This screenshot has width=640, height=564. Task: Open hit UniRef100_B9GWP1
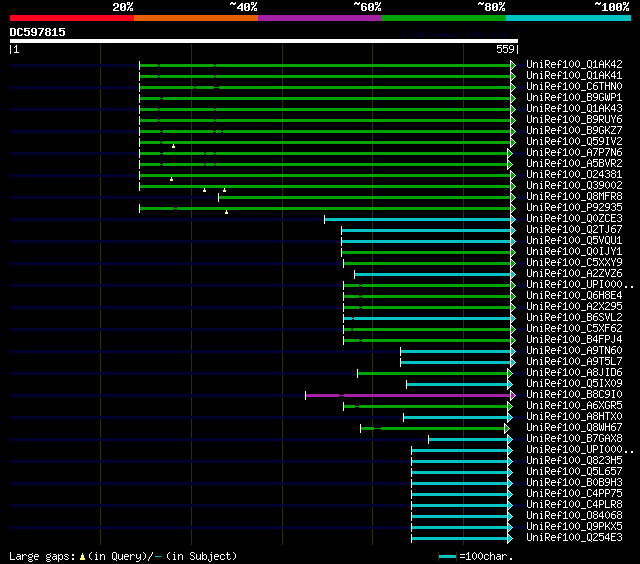click(x=574, y=98)
